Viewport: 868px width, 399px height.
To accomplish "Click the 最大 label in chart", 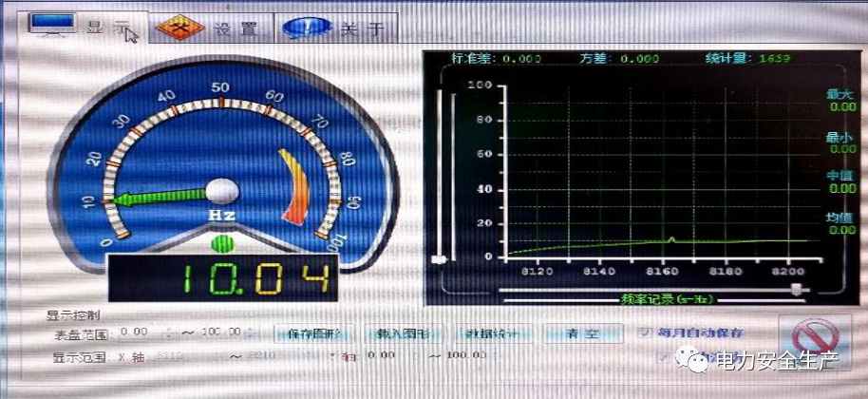I will click(840, 93).
